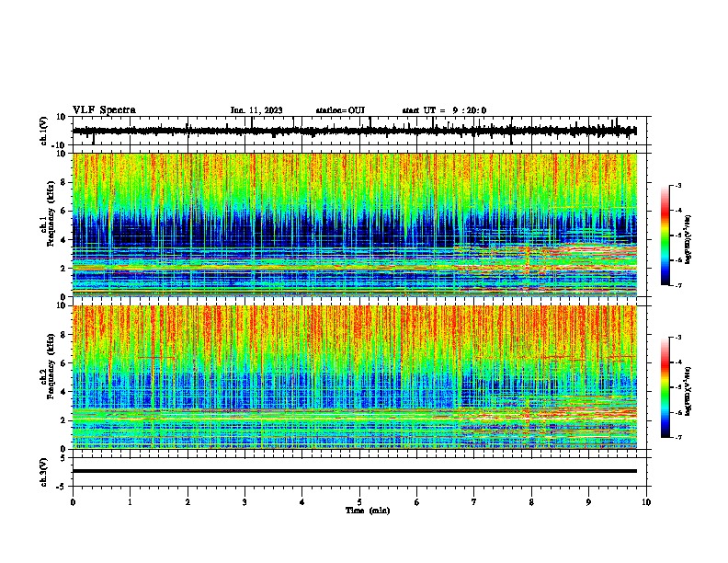Click the time axis tick label 10
Image resolution: width=728 pixels, height=563 pixels.
pyautogui.click(x=646, y=502)
